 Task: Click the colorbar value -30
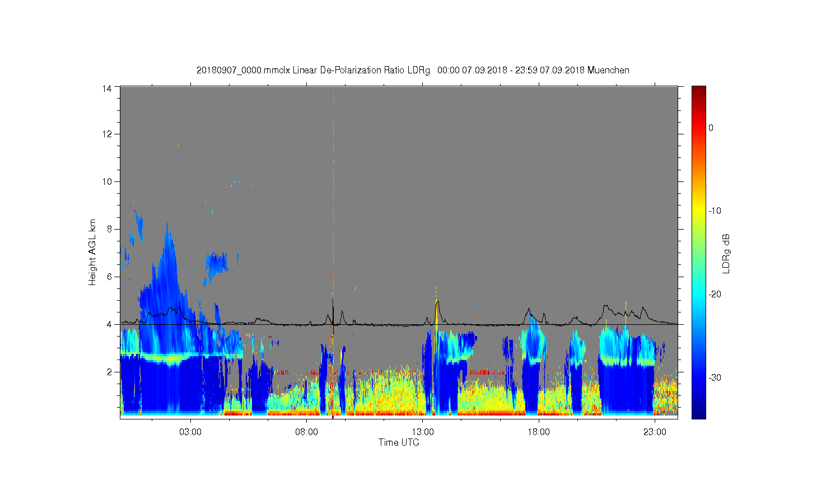(x=715, y=378)
